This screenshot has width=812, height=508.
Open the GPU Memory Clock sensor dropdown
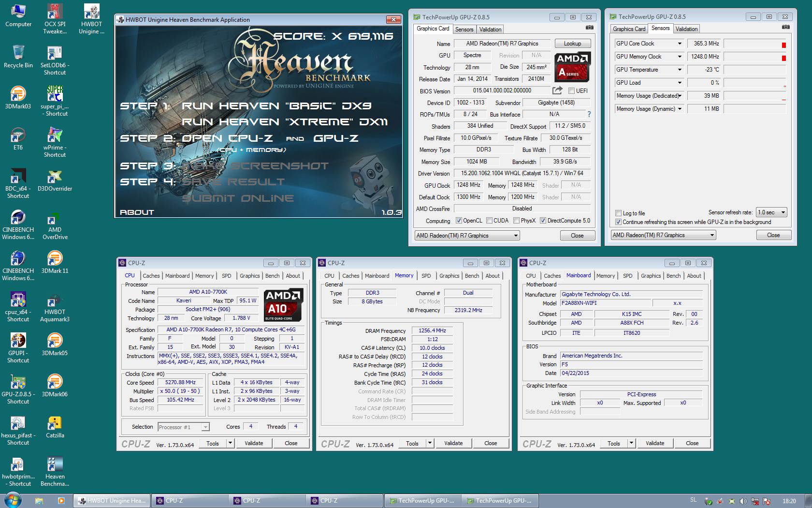(x=680, y=57)
